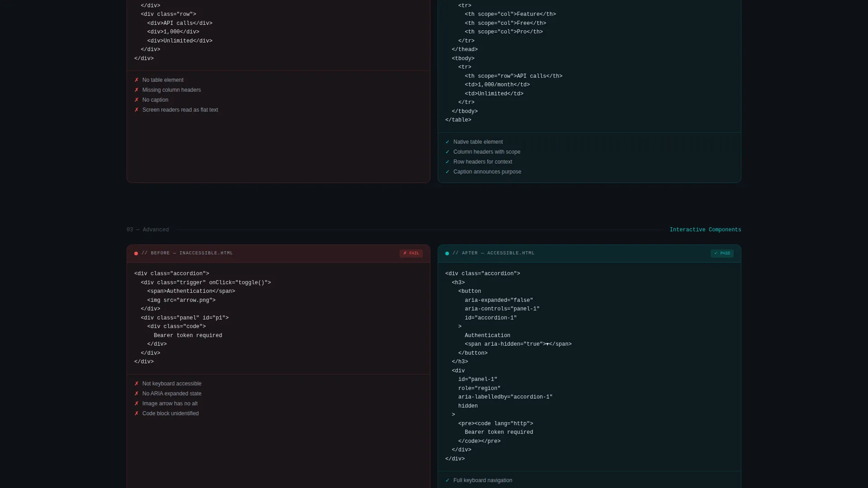Open the Interactive Components section link
The height and width of the screenshot is (488, 868).
[705, 230]
